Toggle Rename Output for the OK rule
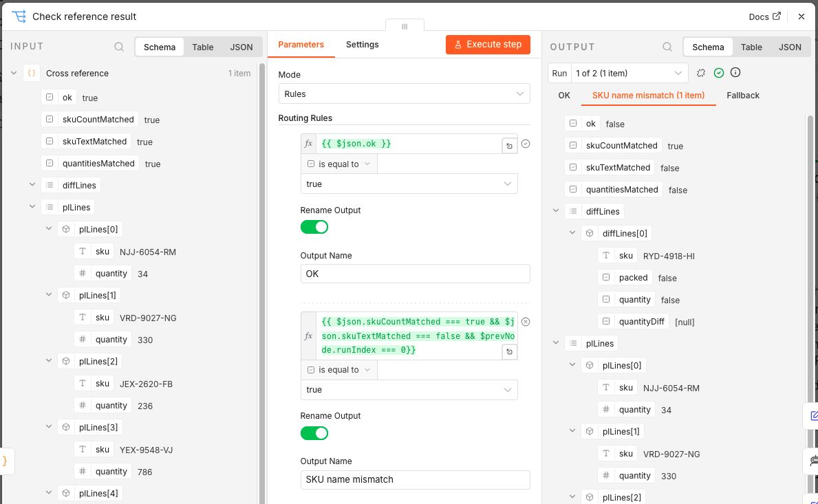This screenshot has height=504, width=818. pyautogui.click(x=314, y=227)
